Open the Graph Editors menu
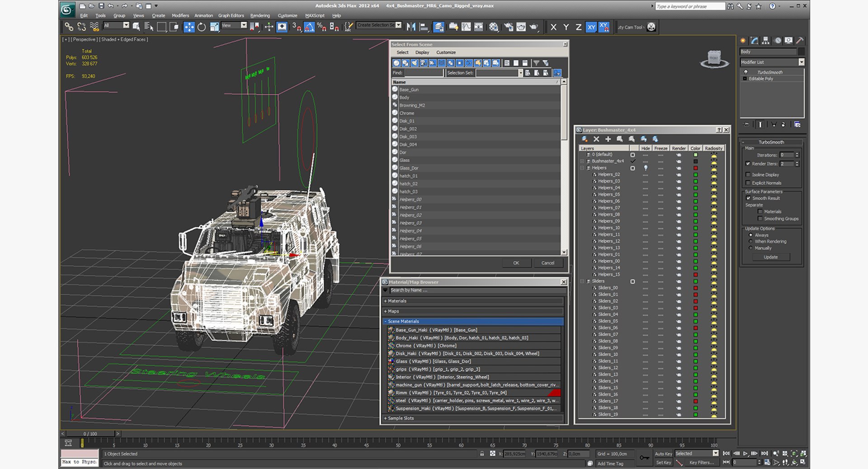Screen dimensions: 868x469 (x=231, y=15)
